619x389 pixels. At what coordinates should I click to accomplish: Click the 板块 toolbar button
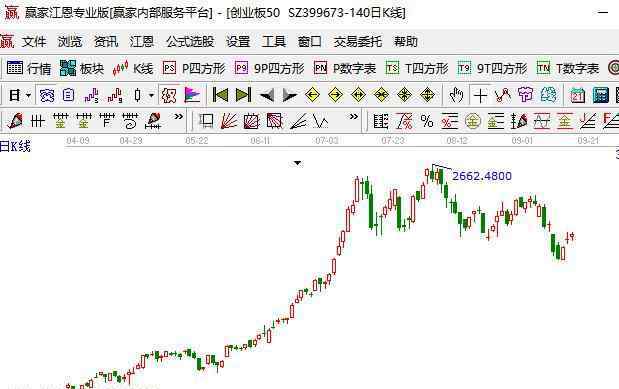(x=82, y=68)
